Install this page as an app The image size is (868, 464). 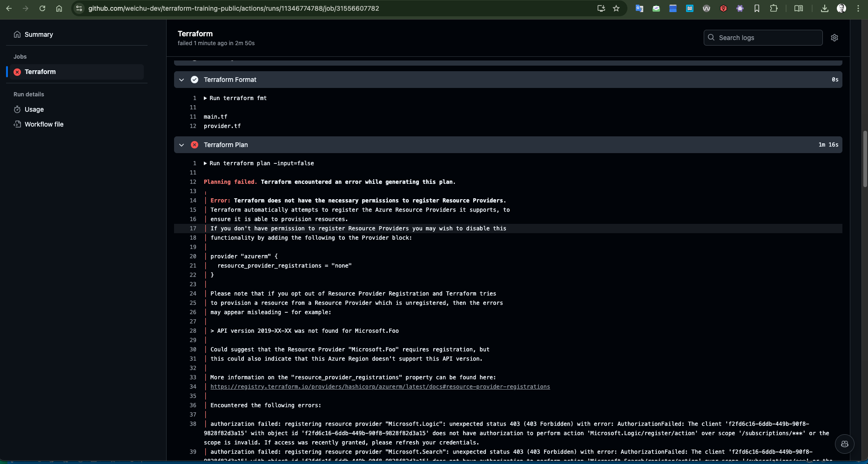pyautogui.click(x=601, y=8)
